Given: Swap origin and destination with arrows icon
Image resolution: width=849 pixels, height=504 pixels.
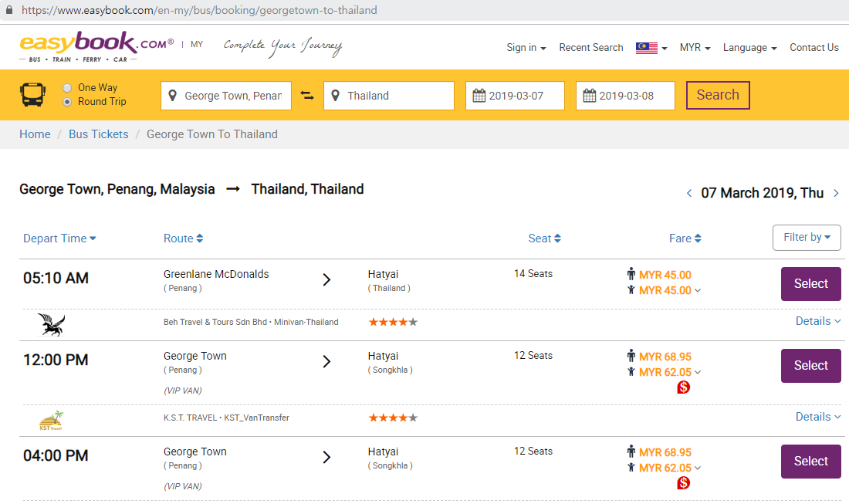Looking at the screenshot, I should [x=307, y=96].
